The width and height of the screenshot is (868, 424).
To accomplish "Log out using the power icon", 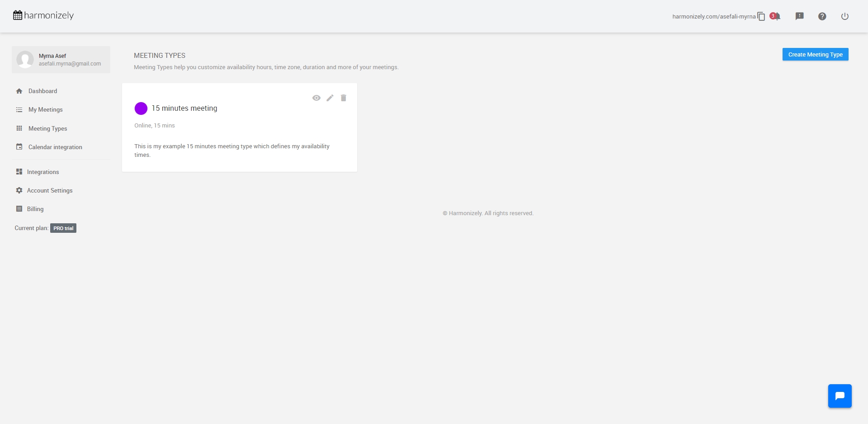I will (x=844, y=16).
